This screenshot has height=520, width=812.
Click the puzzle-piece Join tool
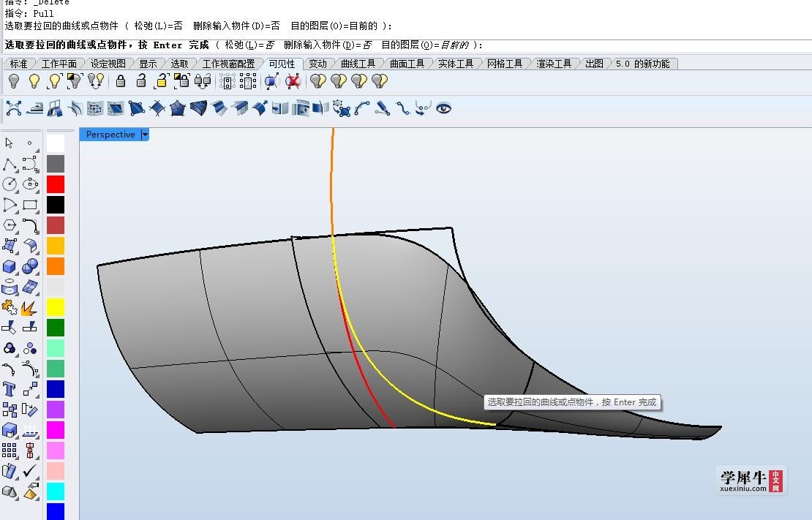click(10, 307)
